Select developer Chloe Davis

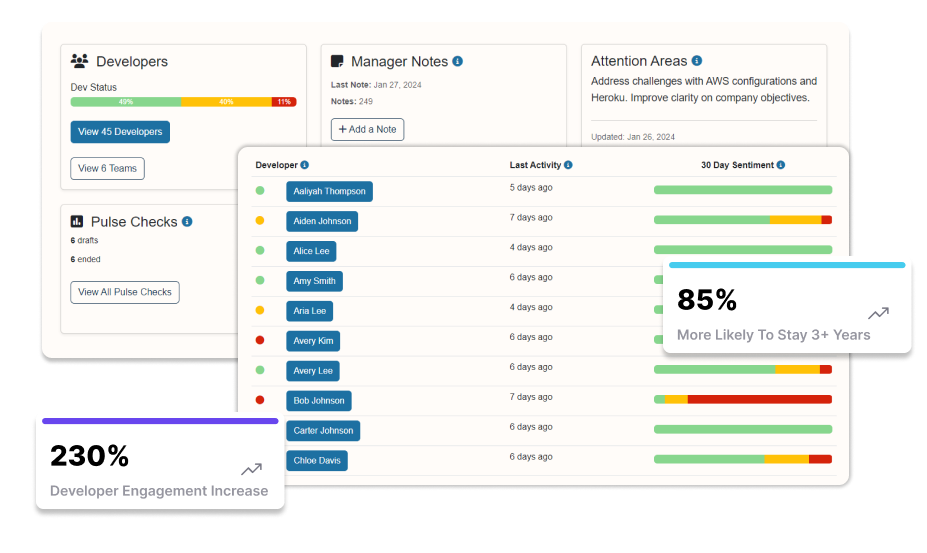pos(317,460)
